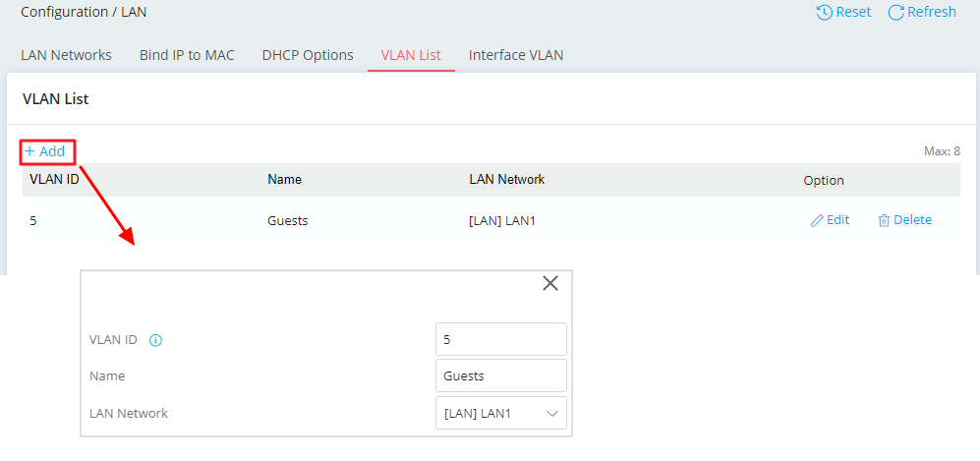Go to the DHCP Options tab

[x=308, y=55]
